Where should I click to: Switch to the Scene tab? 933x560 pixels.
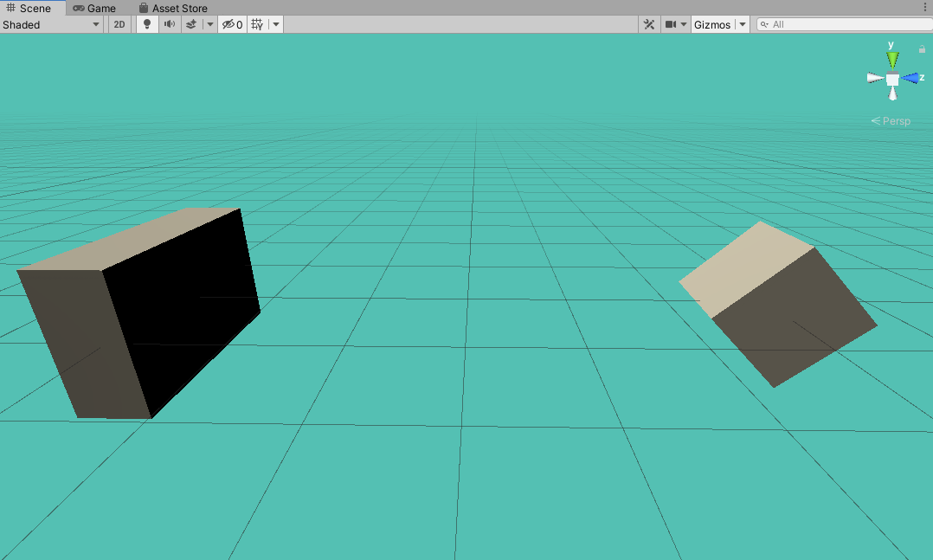29,9
